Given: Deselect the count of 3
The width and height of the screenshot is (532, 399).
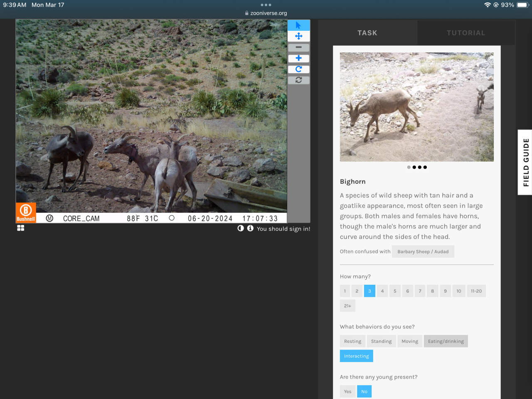Looking at the screenshot, I should tap(369, 291).
